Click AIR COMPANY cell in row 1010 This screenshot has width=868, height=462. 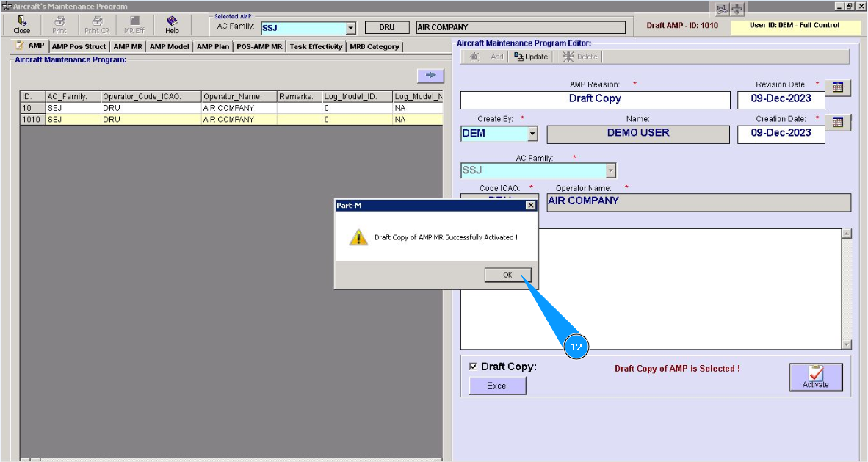[239, 119]
